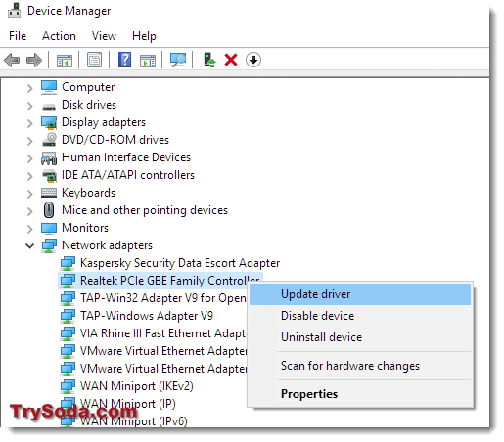Open the View menu
Image resolution: width=504 pixels, height=442 pixels.
click(x=104, y=36)
